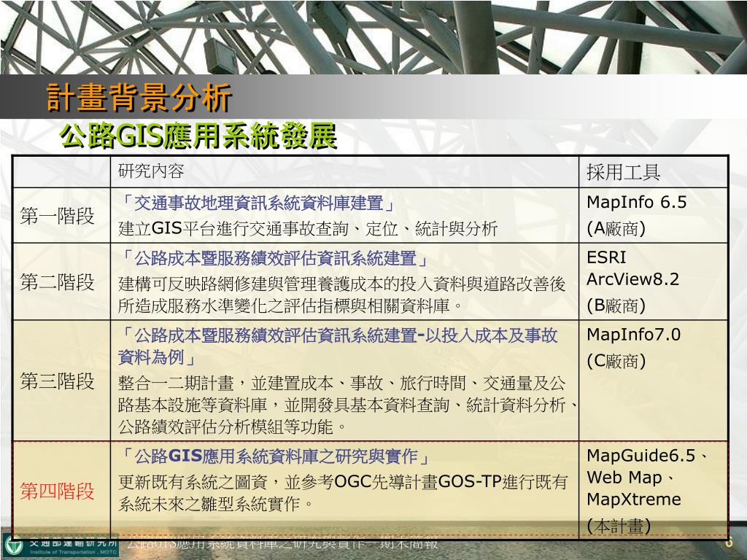The width and height of the screenshot is (747, 560).
Task: Click the (C廠商) vendor text
Action: click(616, 361)
